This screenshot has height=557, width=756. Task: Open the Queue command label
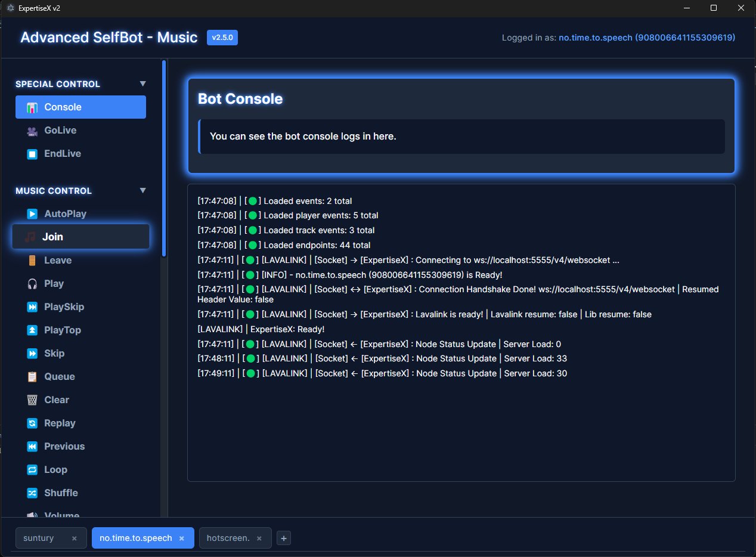(x=60, y=377)
